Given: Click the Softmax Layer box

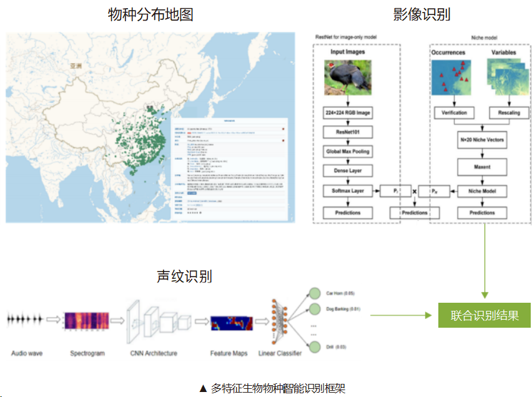Looking at the screenshot, I should [x=347, y=190].
